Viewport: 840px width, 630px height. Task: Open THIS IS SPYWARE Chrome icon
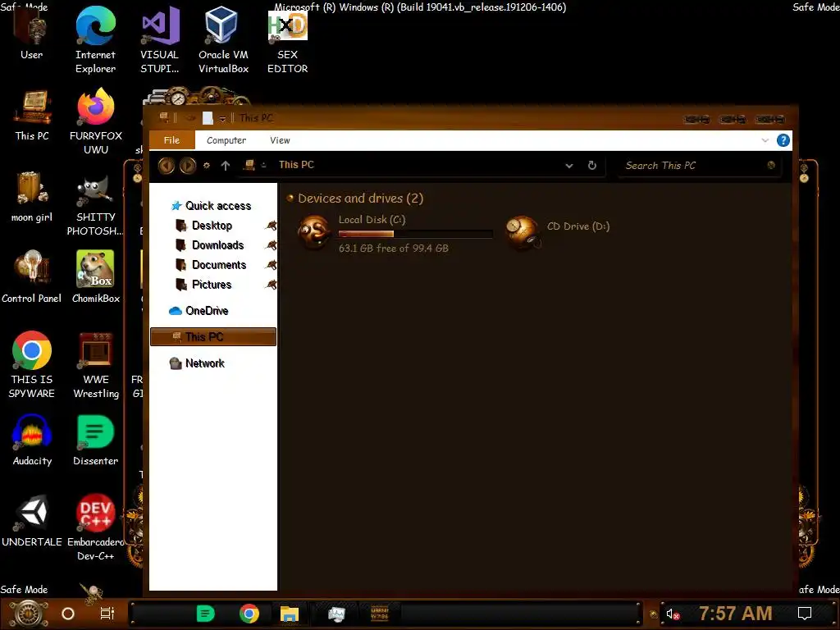click(x=32, y=365)
